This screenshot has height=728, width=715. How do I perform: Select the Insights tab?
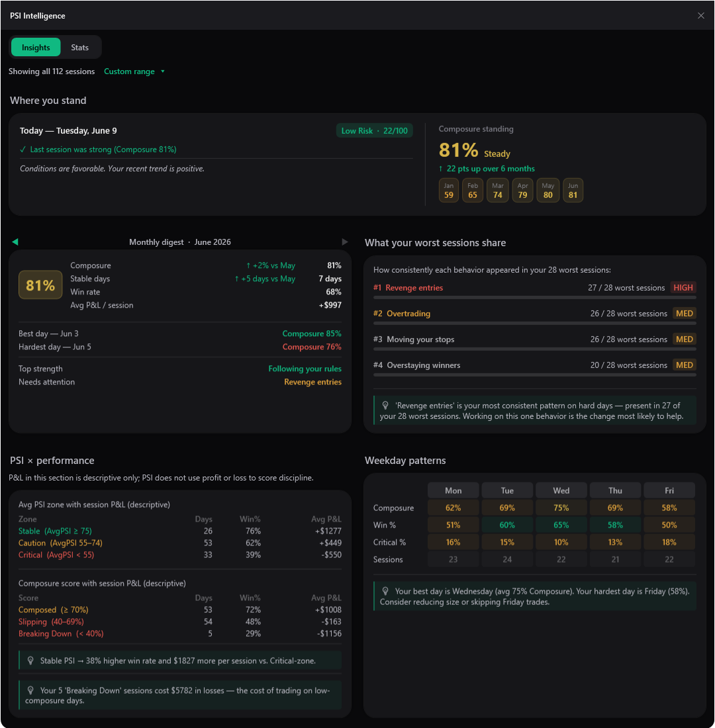coord(36,48)
